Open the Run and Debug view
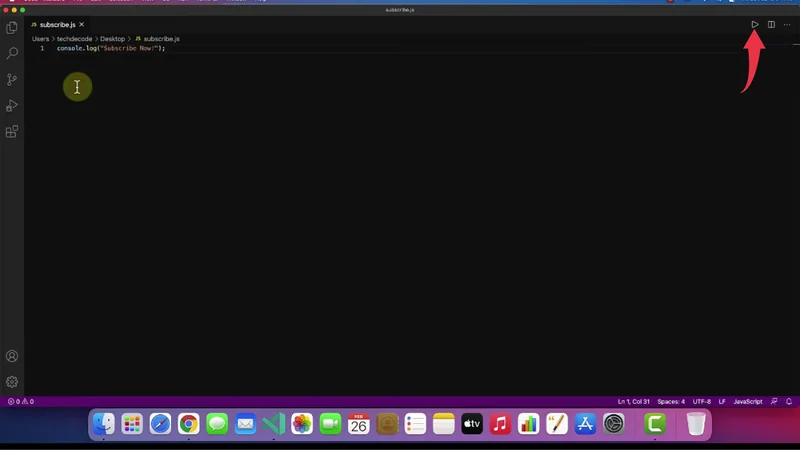 (12, 105)
